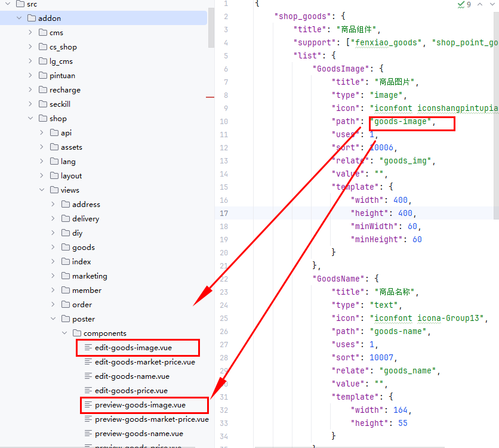
Task: Collapse the shop folder chevron
Action: coord(30,119)
